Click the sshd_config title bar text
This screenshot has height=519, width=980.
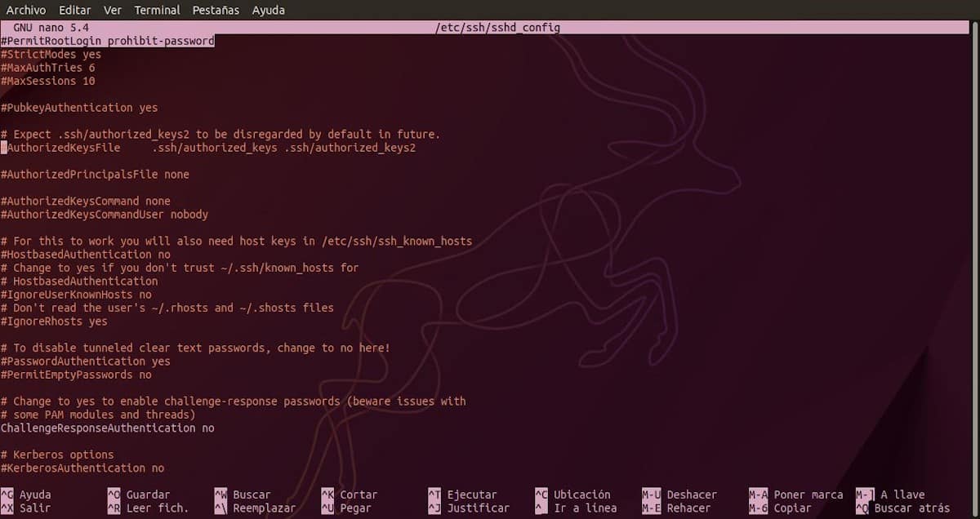click(498, 26)
